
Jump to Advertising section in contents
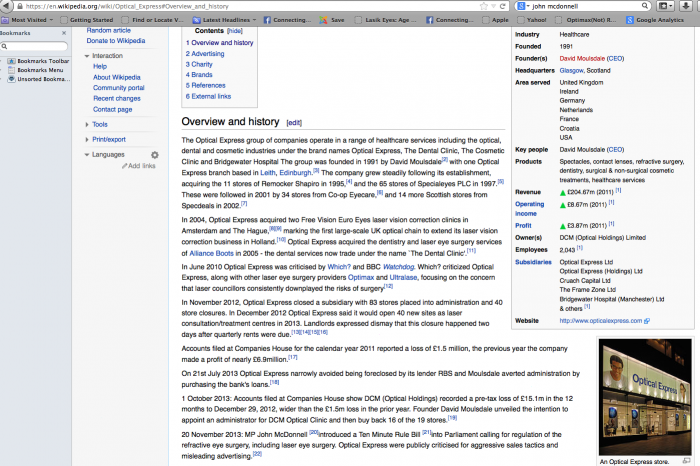(x=207, y=54)
